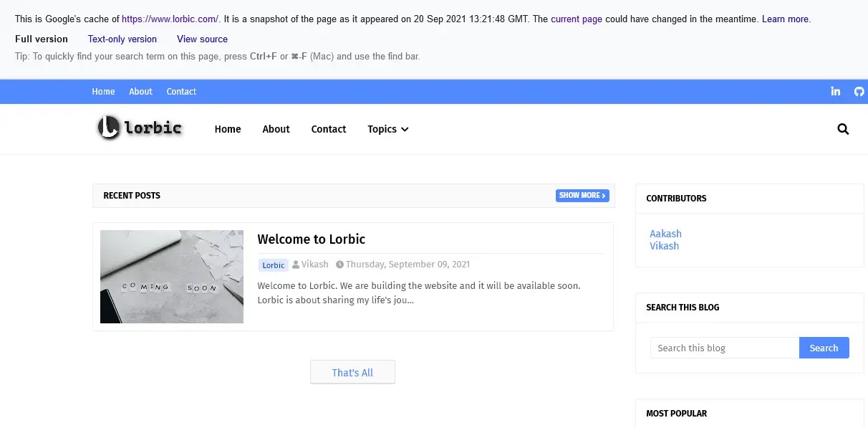Viewport: 868px width, 428px height.
Task: Click the Show More button
Action: pyautogui.click(x=582, y=195)
